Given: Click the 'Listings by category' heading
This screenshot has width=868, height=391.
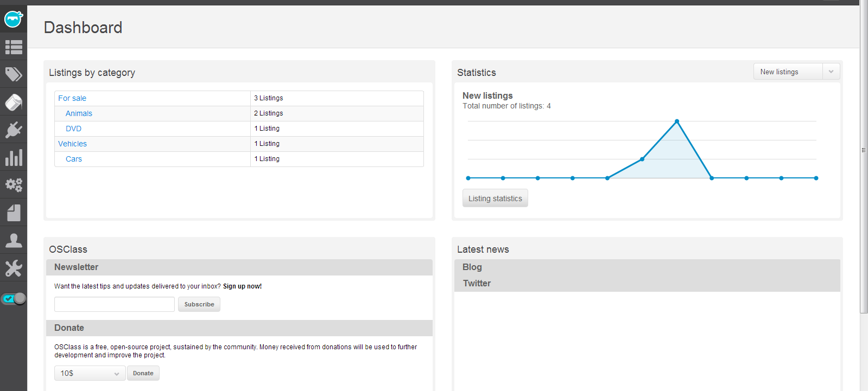Looking at the screenshot, I should [x=92, y=73].
